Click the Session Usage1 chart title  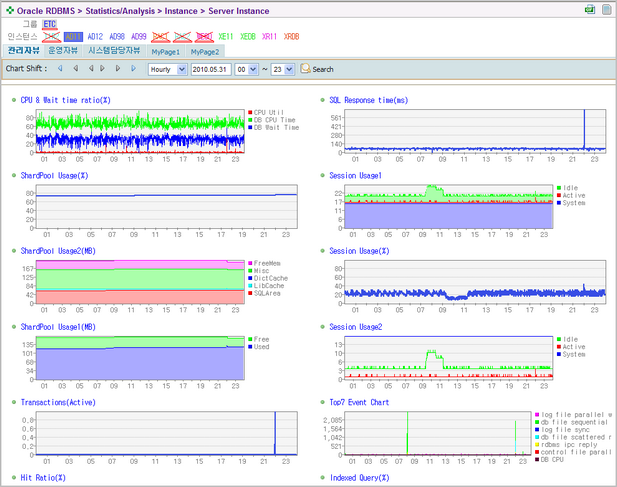click(x=355, y=176)
